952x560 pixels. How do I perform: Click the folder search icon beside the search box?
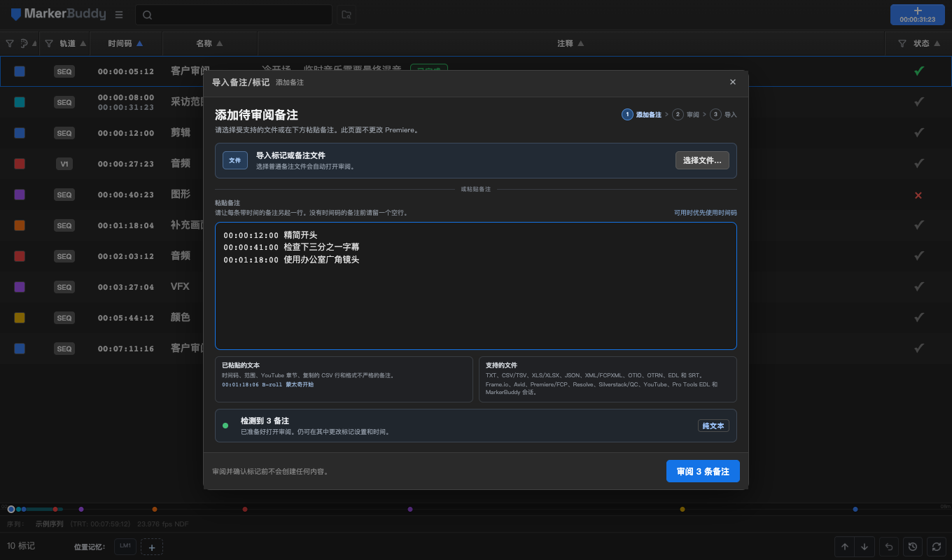point(346,15)
